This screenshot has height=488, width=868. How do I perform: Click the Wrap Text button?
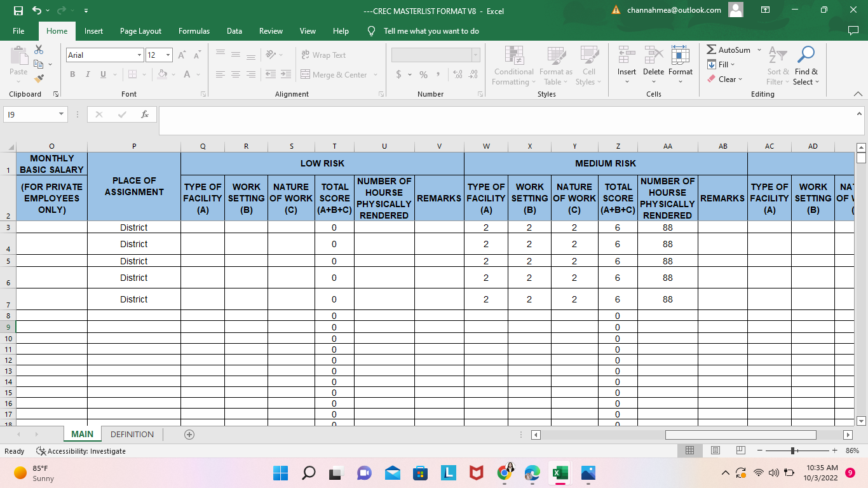pos(323,55)
